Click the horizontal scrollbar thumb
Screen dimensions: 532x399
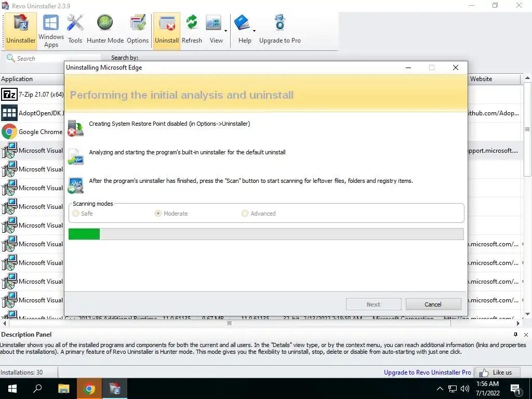(229, 323)
